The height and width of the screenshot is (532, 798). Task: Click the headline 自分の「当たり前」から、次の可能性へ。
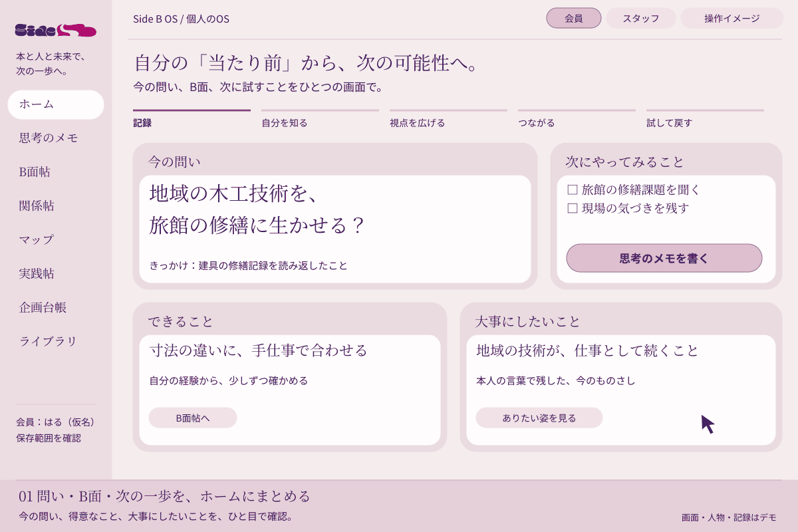pyautogui.click(x=306, y=63)
